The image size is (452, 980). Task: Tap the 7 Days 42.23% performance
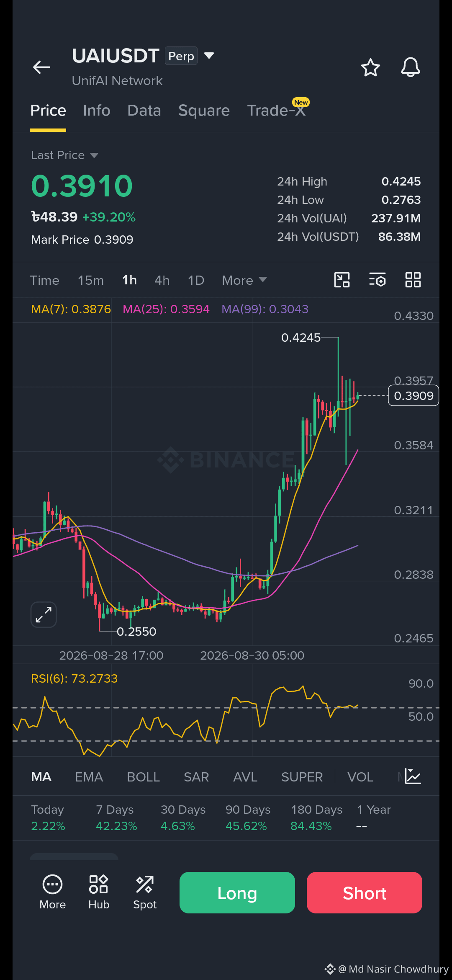pos(116,818)
